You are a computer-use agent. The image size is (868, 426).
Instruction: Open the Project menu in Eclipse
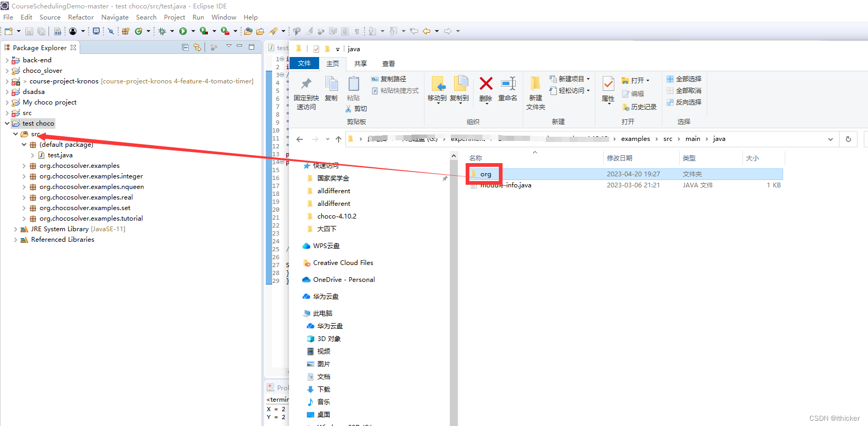click(x=175, y=17)
